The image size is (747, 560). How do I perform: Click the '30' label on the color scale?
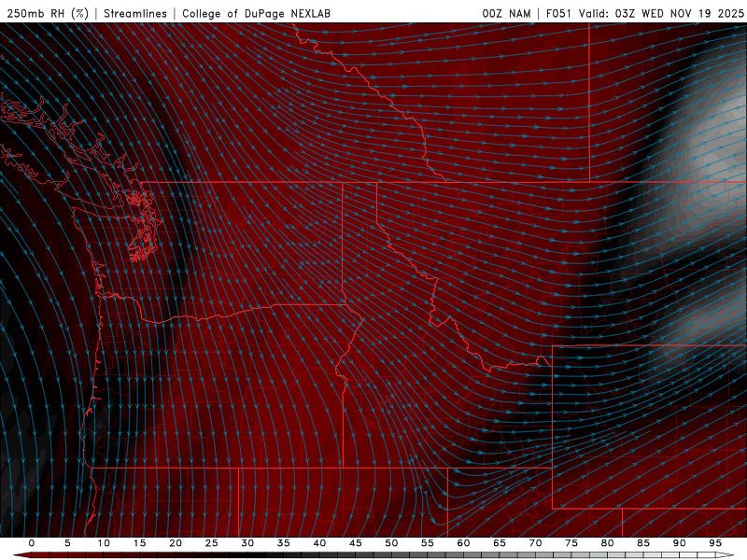pyautogui.click(x=247, y=543)
